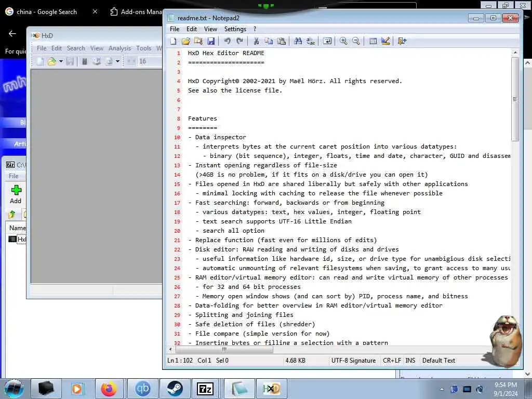Open the ? help menu in Notepad2
This screenshot has height=399, width=532.
(255, 29)
